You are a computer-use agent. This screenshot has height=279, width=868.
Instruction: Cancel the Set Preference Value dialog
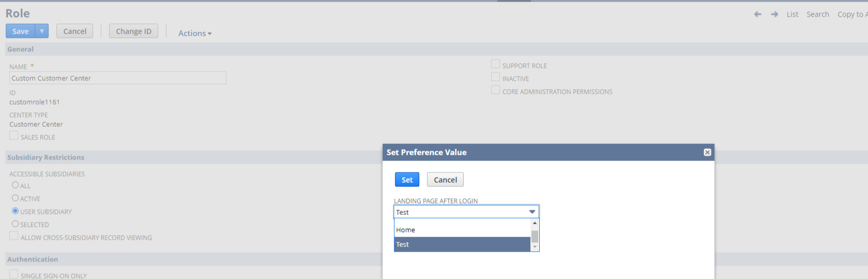[x=445, y=180]
